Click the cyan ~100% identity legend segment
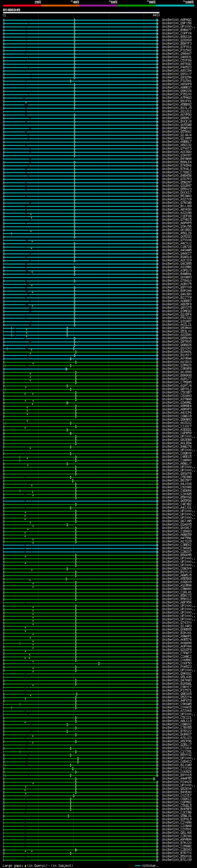 [175, 6]
